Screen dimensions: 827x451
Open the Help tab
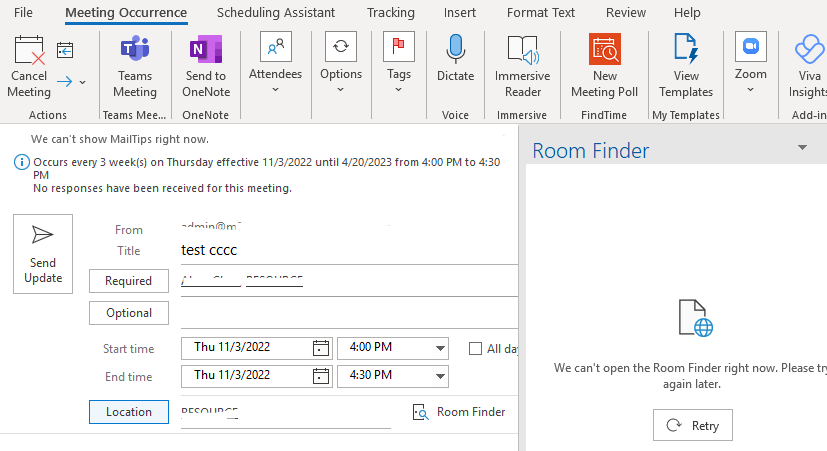[x=687, y=13]
